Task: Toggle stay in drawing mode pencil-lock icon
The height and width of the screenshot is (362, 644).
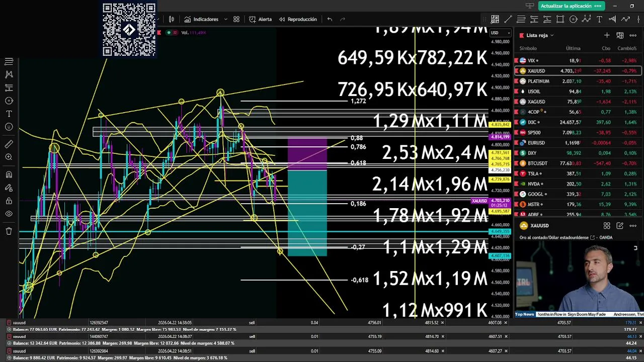Action: pos(9,188)
